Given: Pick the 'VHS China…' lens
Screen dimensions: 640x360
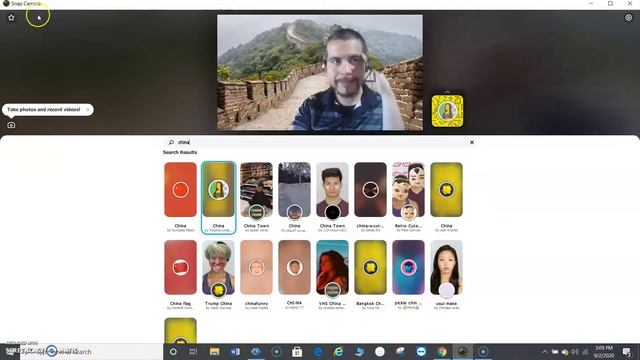Looking at the screenshot, I should pos(332,267).
